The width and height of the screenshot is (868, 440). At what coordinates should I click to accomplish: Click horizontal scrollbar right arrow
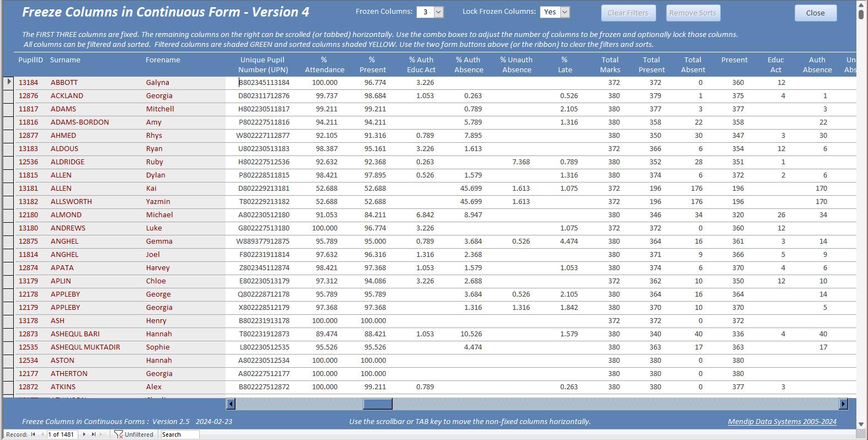pos(843,404)
